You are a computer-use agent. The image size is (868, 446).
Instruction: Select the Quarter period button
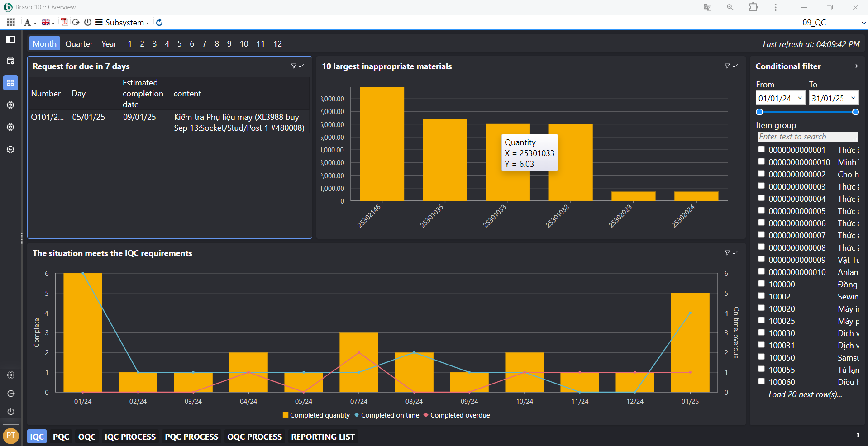(x=79, y=44)
